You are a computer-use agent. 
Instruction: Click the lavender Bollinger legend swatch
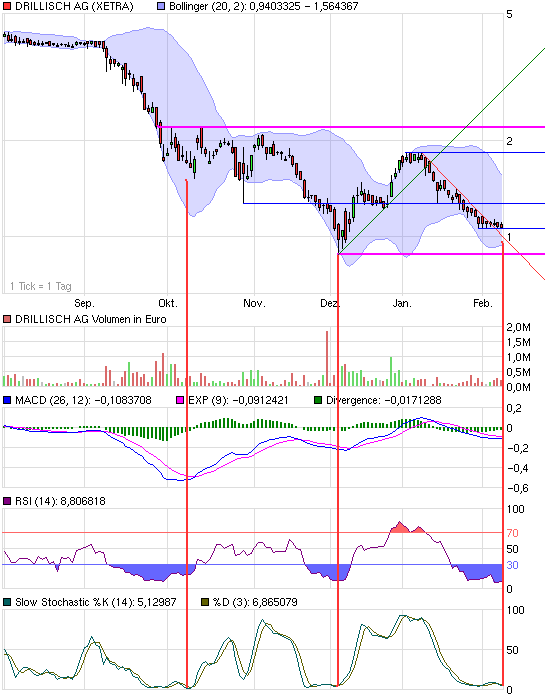(161, 7)
